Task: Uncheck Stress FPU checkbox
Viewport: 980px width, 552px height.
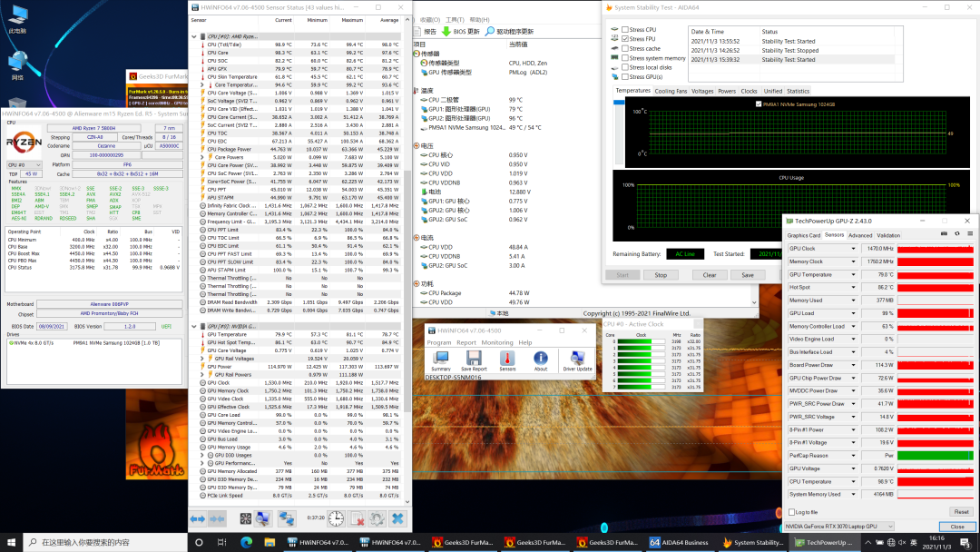Action: tap(625, 39)
